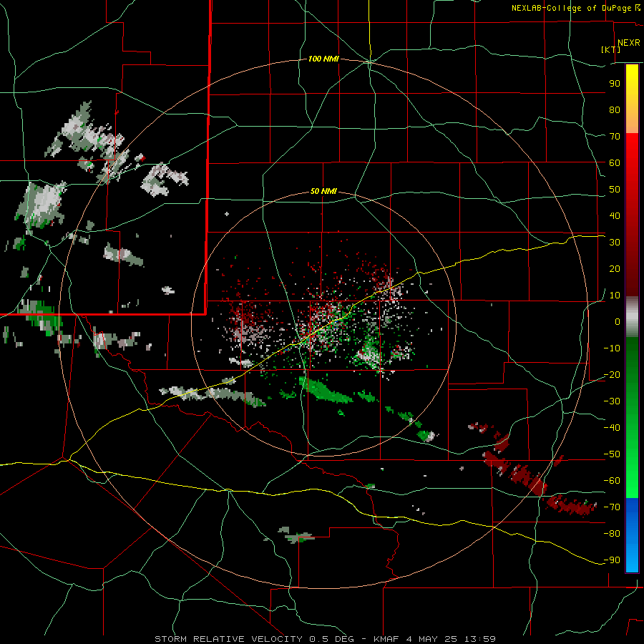Pick the gray zero-velocity segment of the color bar
644x644 pixels.
[632, 317]
